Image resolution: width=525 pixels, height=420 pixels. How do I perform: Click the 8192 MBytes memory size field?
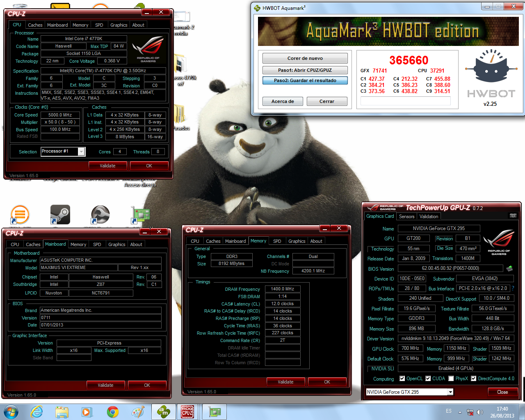pyautogui.click(x=231, y=264)
